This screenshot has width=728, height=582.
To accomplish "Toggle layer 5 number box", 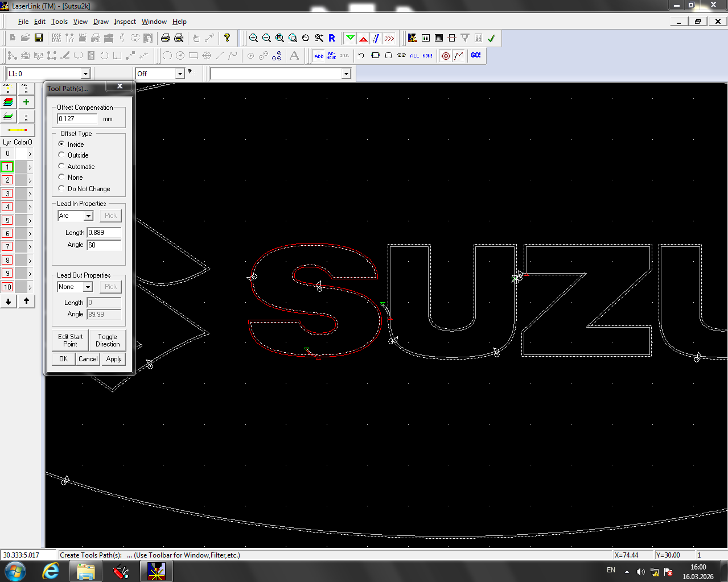I will [x=7, y=220].
